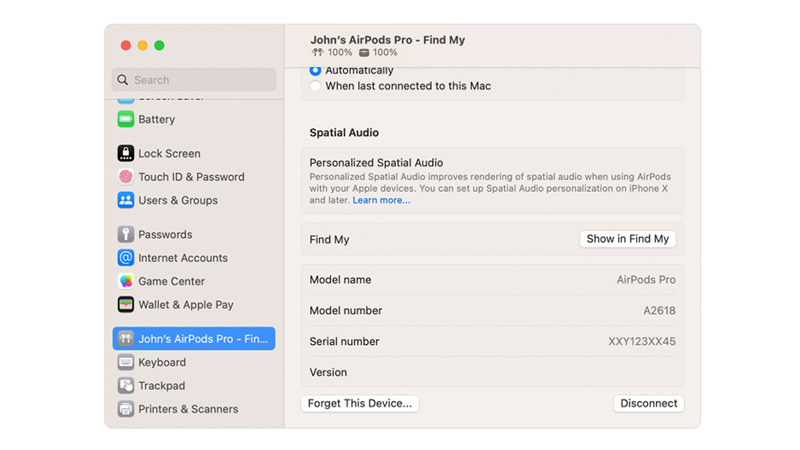The height and width of the screenshot is (450, 800).
Task: Click the Model number label
Action: click(346, 311)
